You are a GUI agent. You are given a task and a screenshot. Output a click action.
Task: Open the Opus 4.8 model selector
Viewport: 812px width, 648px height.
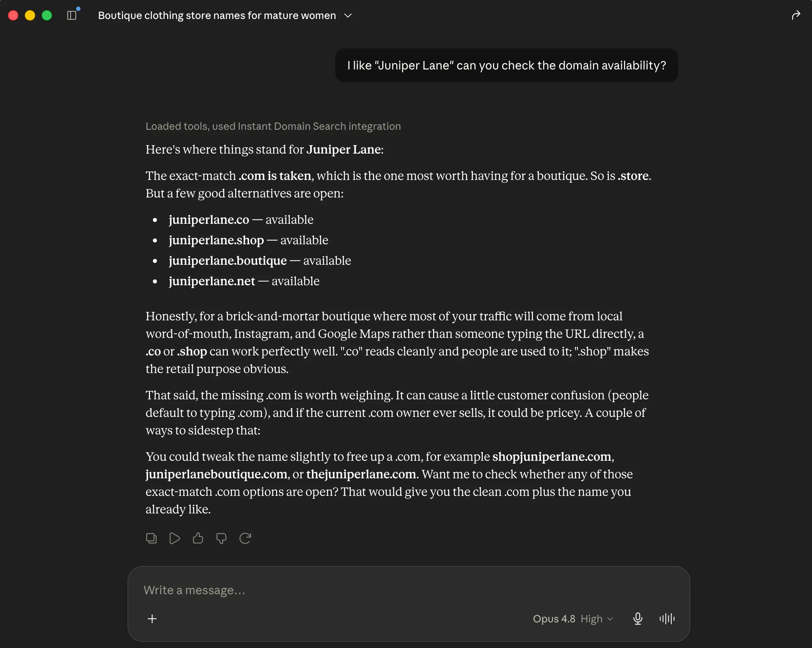click(x=554, y=619)
